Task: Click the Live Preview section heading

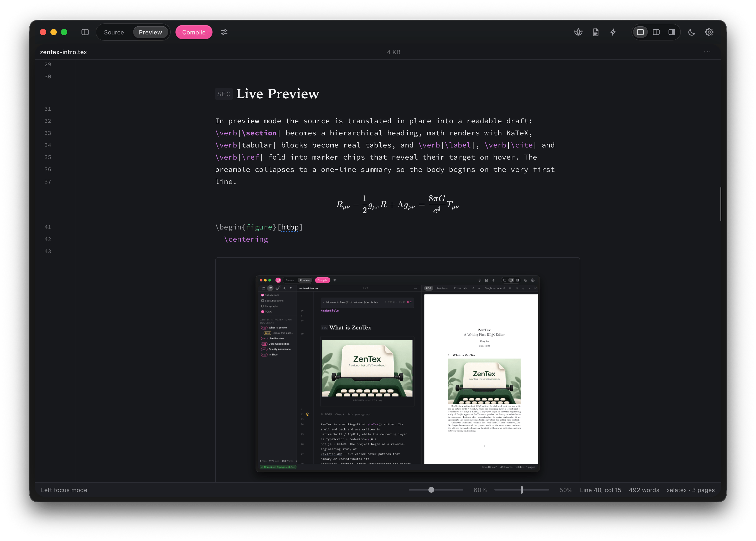Action: tap(278, 94)
